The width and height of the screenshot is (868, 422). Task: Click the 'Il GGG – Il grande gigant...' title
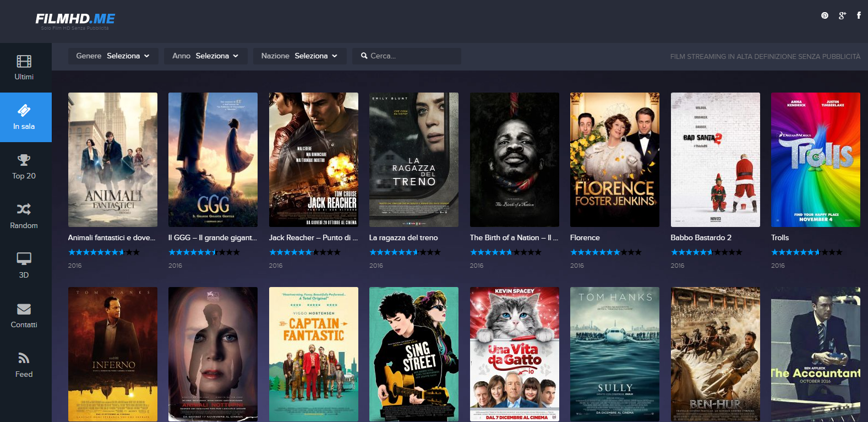[x=213, y=237]
